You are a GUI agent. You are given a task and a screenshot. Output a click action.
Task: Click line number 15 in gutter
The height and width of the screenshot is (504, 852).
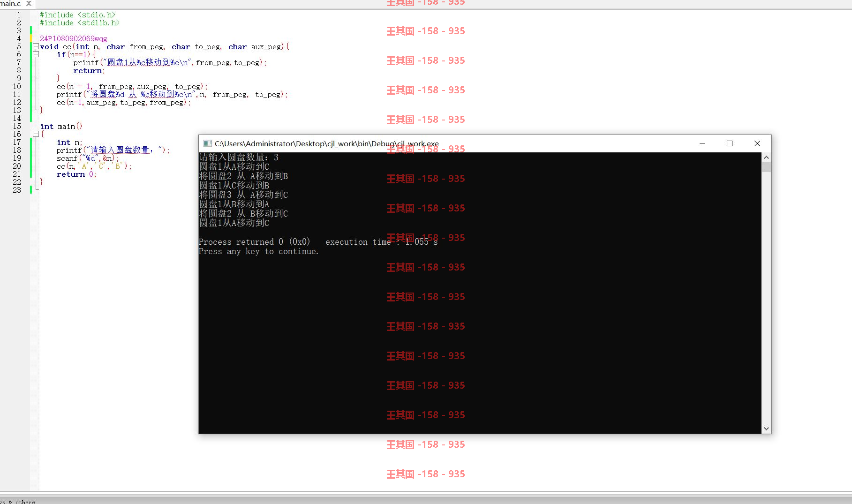17,126
